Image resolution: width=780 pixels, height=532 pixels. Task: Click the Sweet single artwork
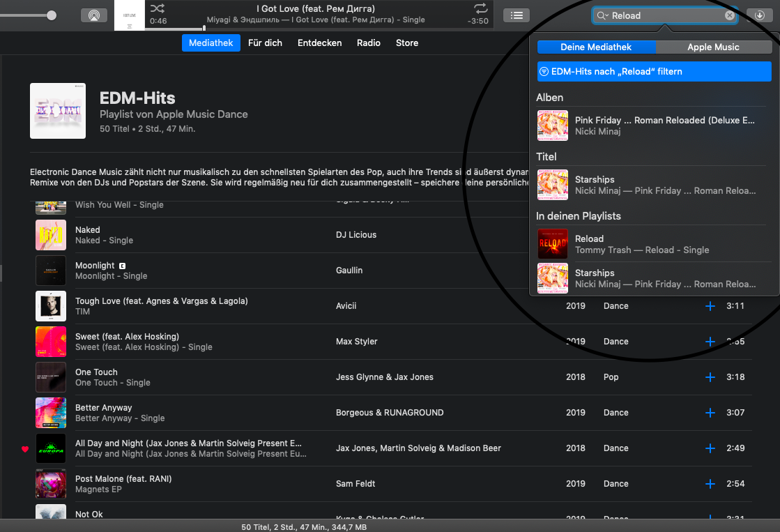pos(51,342)
